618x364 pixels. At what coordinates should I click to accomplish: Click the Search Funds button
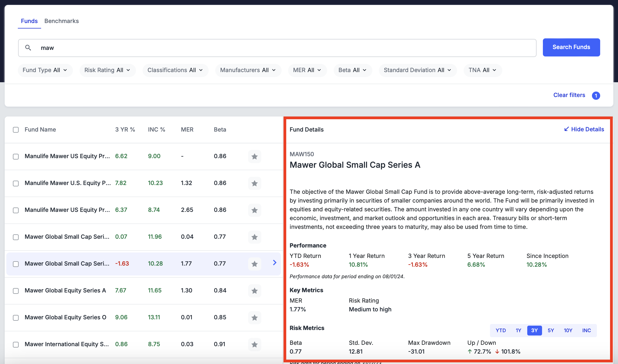571,47
